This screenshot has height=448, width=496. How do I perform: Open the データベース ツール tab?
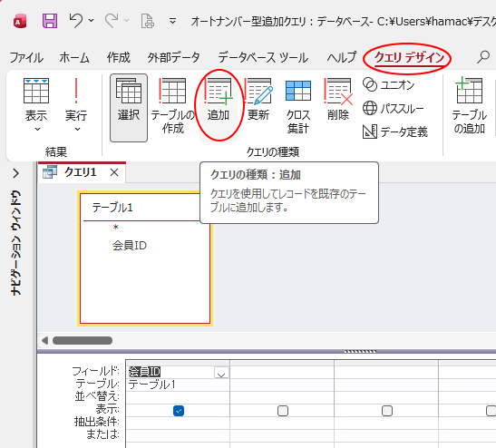(263, 58)
